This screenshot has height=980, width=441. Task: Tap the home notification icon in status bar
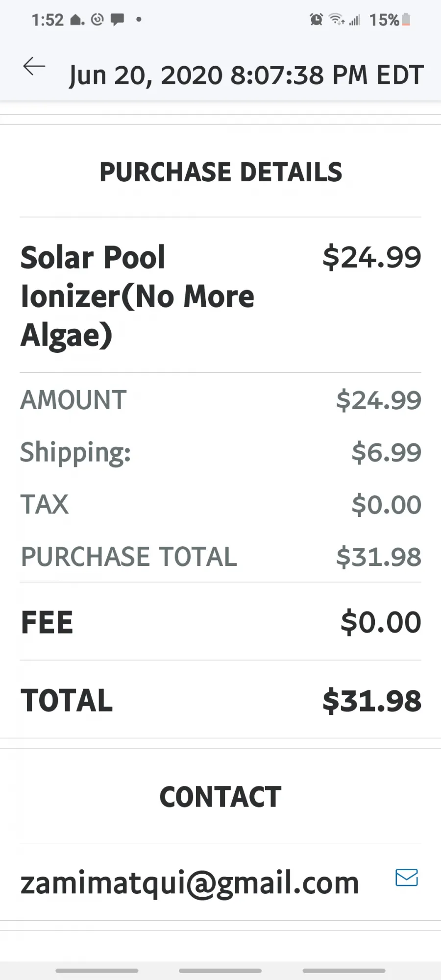click(77, 20)
